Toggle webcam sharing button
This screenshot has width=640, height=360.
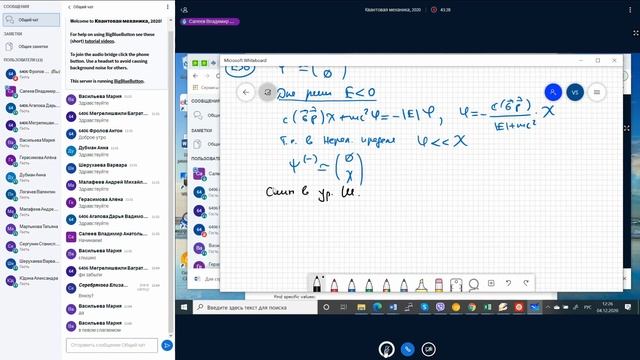pos(428,349)
